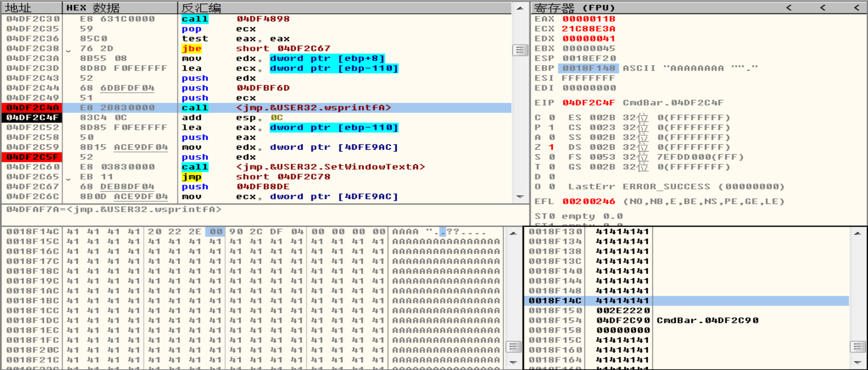
Task: Click the disassembly pane scrollbar thumb
Action: coord(520,50)
